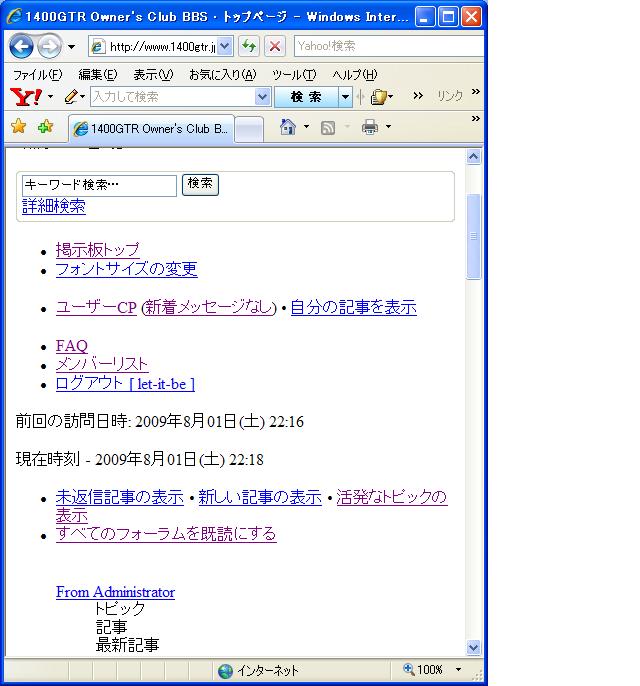Click the Refresh page icon
The height and width of the screenshot is (686, 640).
248,47
